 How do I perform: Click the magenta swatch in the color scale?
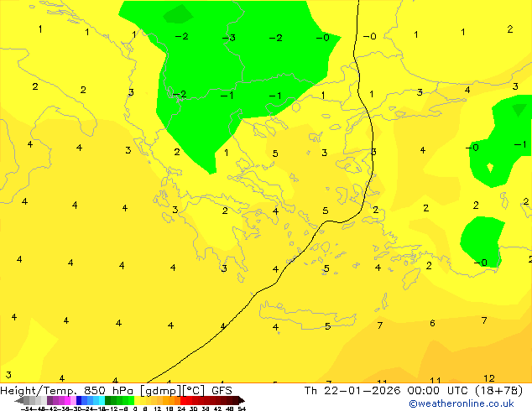click(x=67, y=400)
